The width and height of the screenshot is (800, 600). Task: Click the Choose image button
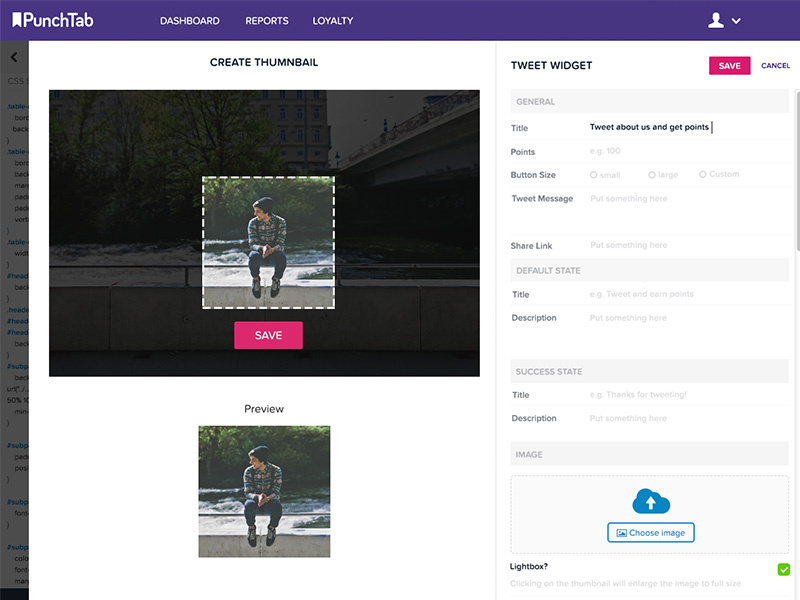(x=650, y=532)
